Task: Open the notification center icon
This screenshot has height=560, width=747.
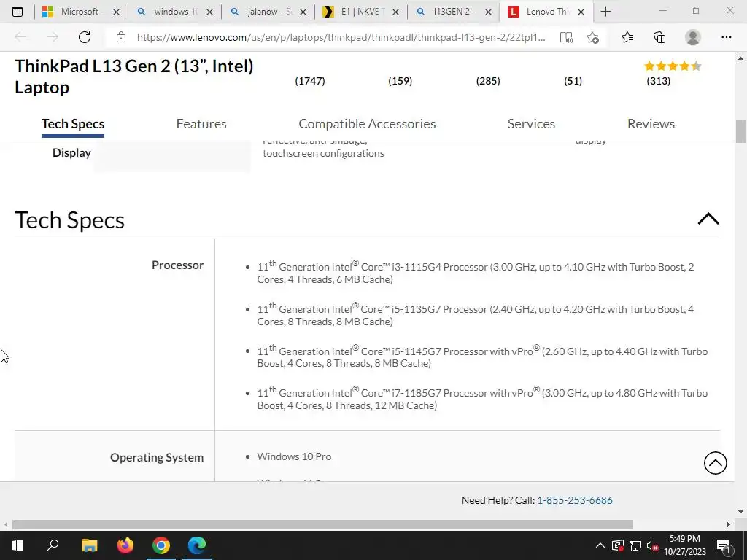Action: point(724,545)
